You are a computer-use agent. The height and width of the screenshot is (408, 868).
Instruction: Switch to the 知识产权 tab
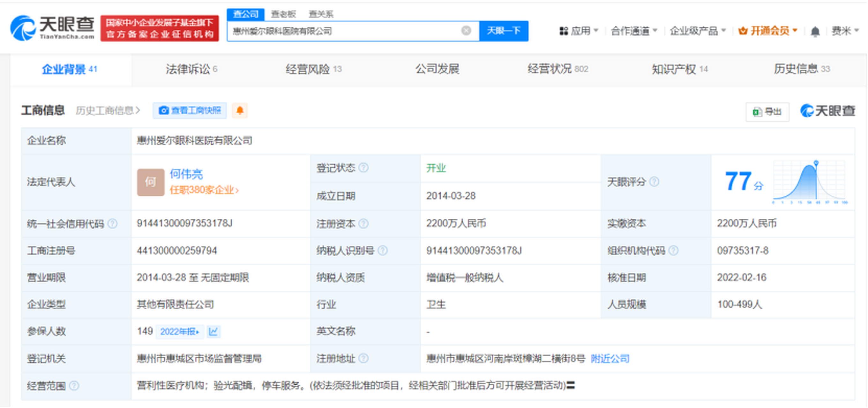680,69
